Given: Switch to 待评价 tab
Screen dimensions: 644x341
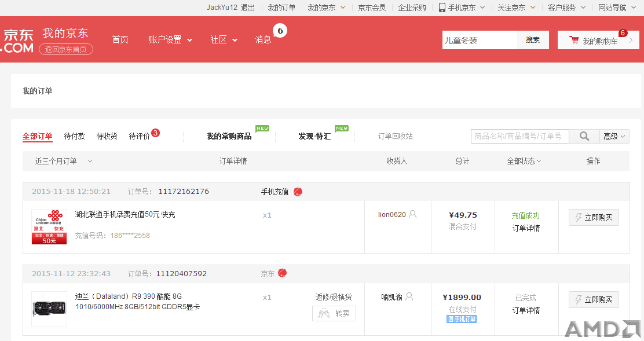Looking at the screenshot, I should [139, 136].
